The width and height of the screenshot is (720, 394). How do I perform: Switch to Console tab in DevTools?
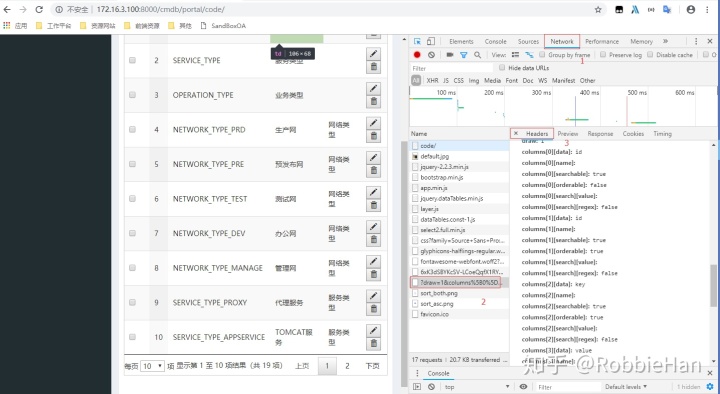[x=495, y=41]
